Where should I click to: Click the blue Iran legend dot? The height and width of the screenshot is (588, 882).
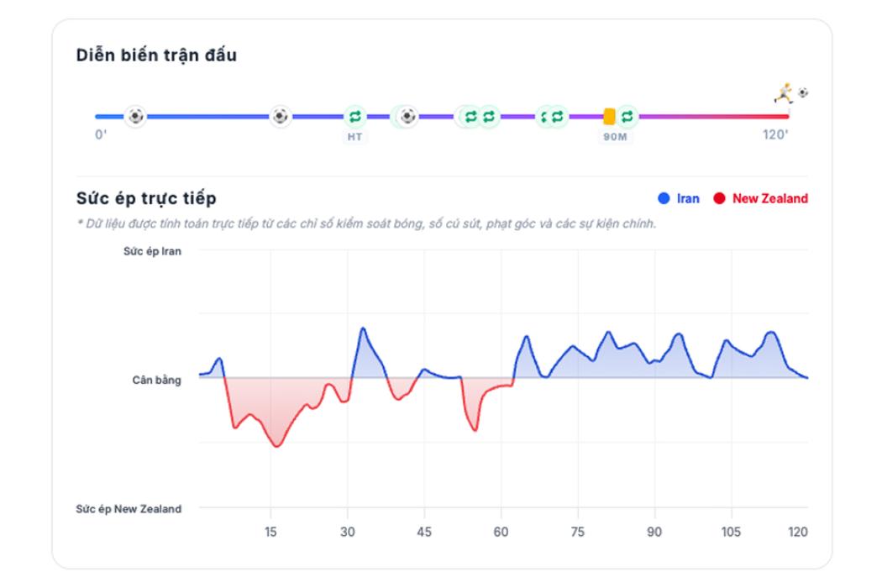pyautogui.click(x=664, y=198)
